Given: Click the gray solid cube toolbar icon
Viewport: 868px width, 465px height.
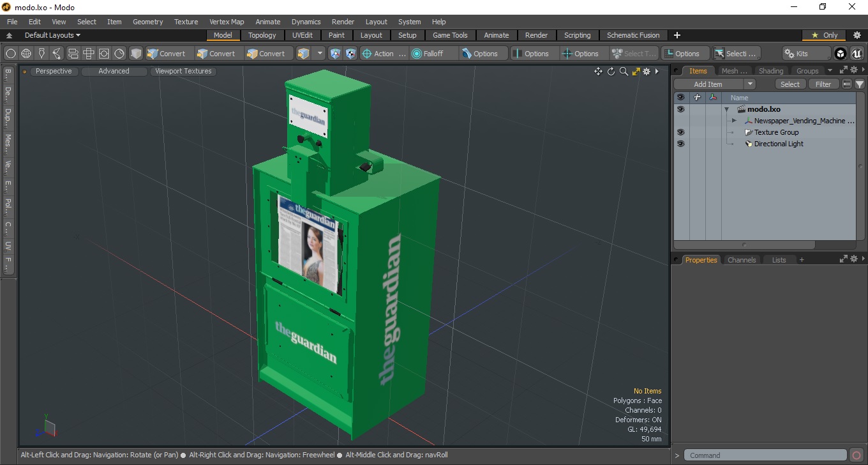Looking at the screenshot, I should click(136, 54).
